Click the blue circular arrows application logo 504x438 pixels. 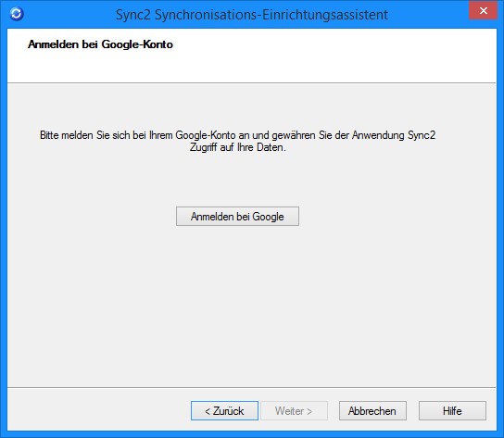tap(17, 14)
